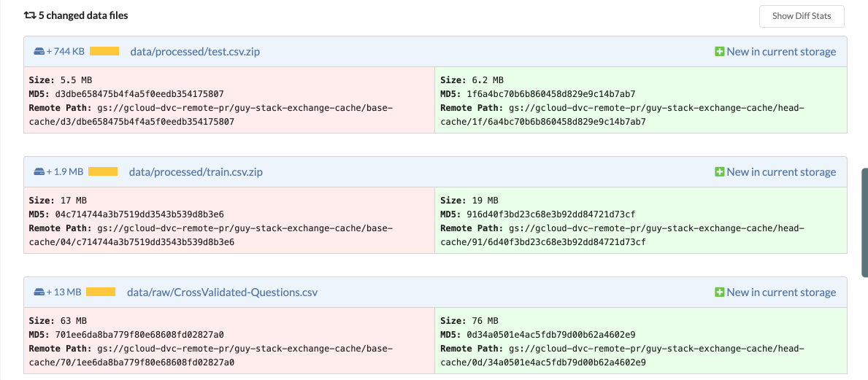The image size is (868, 380).
Task: Click green plus icon in train.csv.zip header
Action: click(x=719, y=172)
